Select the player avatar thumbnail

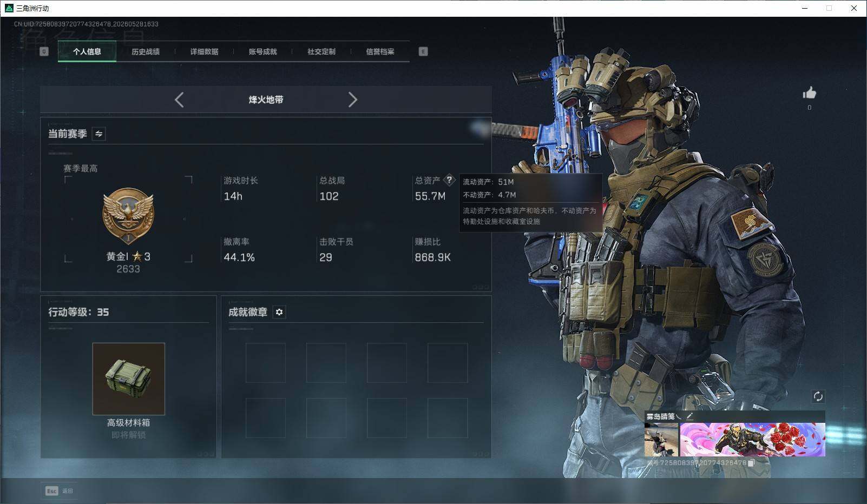click(x=661, y=440)
